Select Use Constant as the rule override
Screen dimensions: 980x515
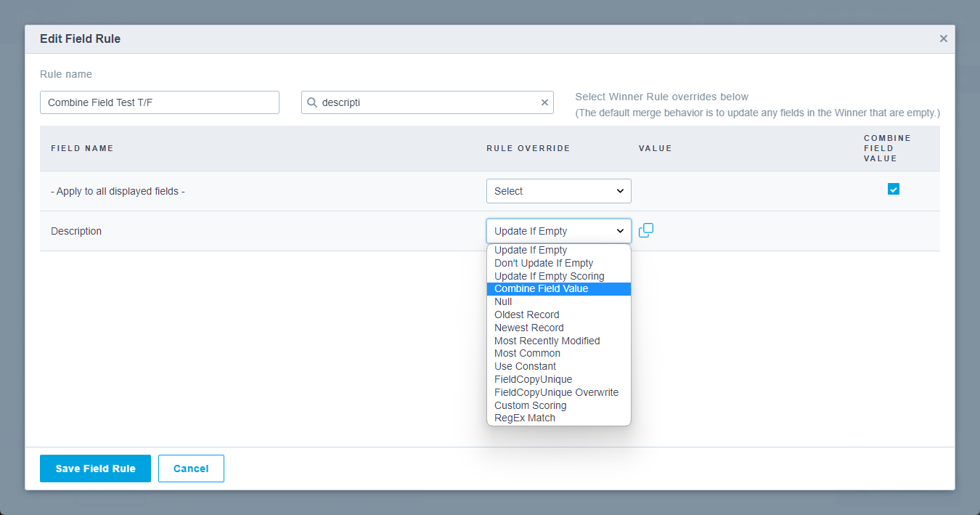tap(525, 366)
